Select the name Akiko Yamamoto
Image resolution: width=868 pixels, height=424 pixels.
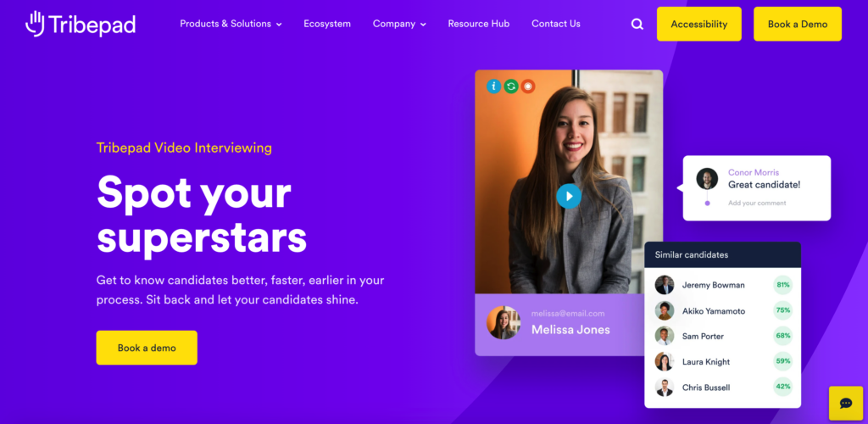(x=714, y=311)
